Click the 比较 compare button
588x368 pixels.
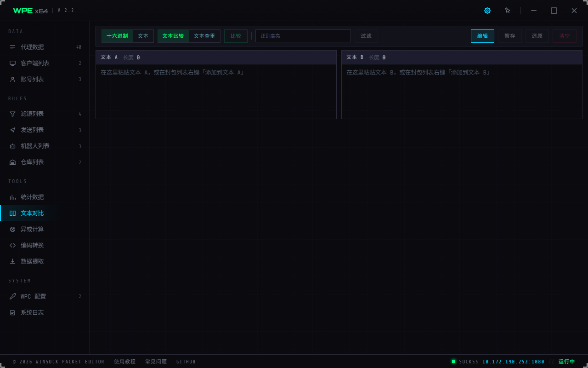(236, 36)
